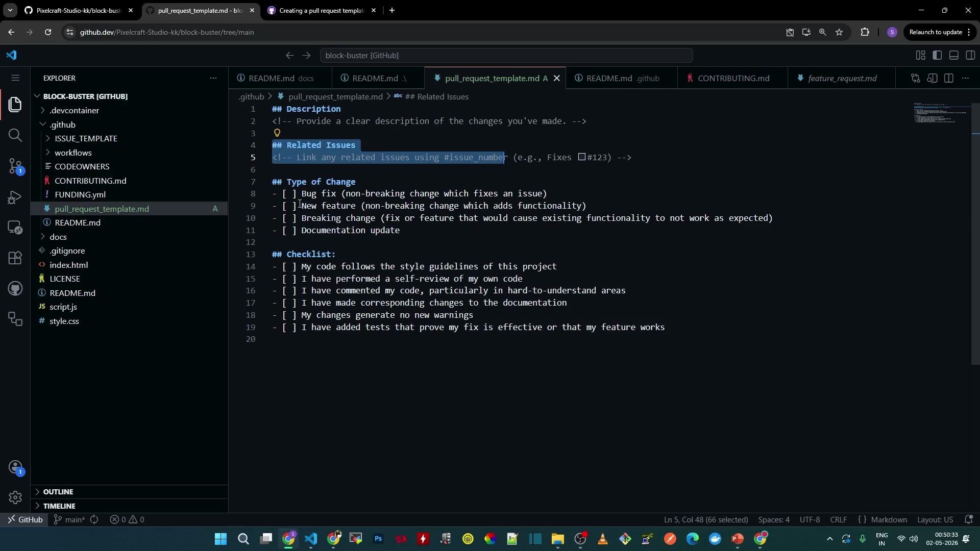Show code actions lightbulb on line 3
Viewport: 980px width, 551px height.
pos(277,133)
